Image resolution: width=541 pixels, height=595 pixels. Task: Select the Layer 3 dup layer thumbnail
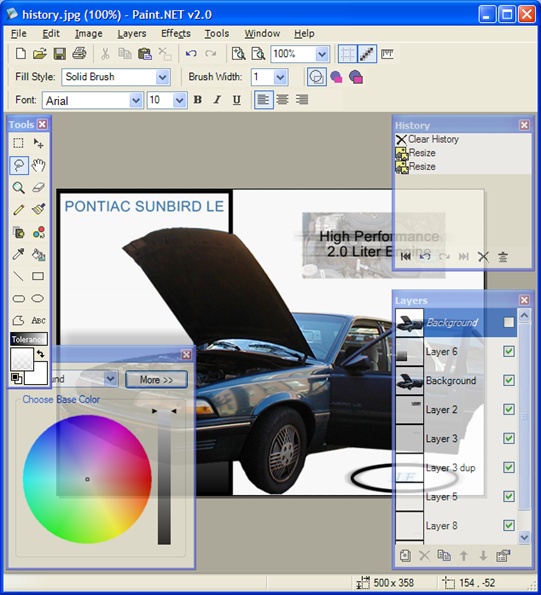pyautogui.click(x=409, y=468)
